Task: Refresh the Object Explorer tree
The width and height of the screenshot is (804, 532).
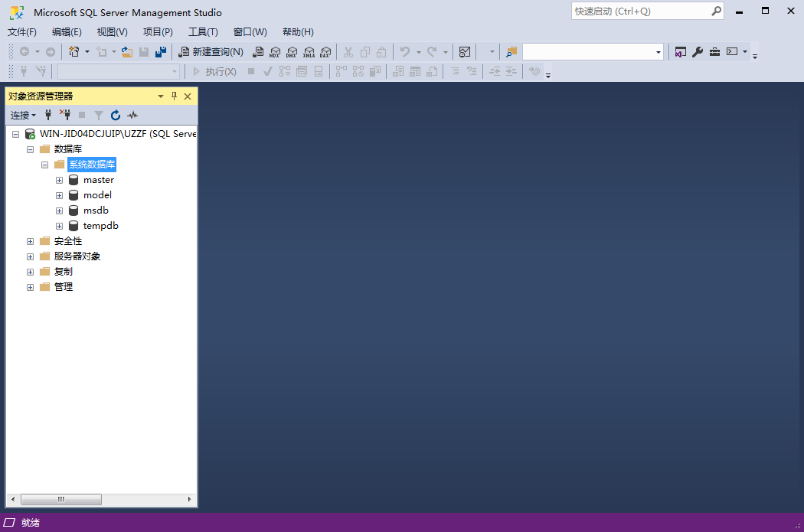Action: (x=116, y=115)
